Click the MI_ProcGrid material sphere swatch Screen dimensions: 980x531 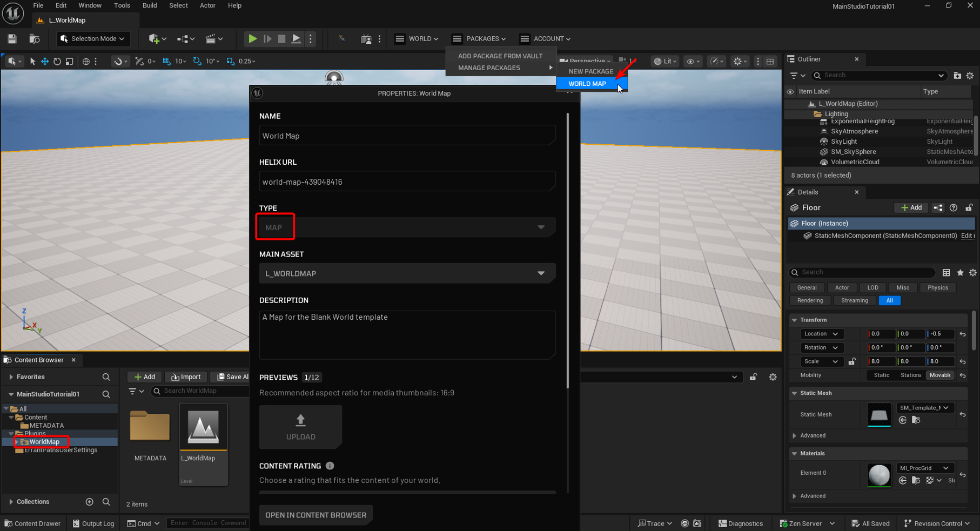coord(878,475)
